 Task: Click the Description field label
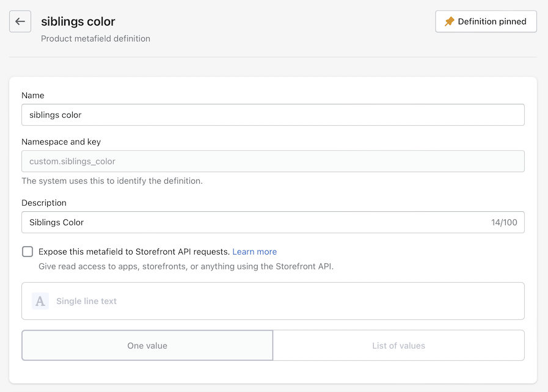[44, 203]
